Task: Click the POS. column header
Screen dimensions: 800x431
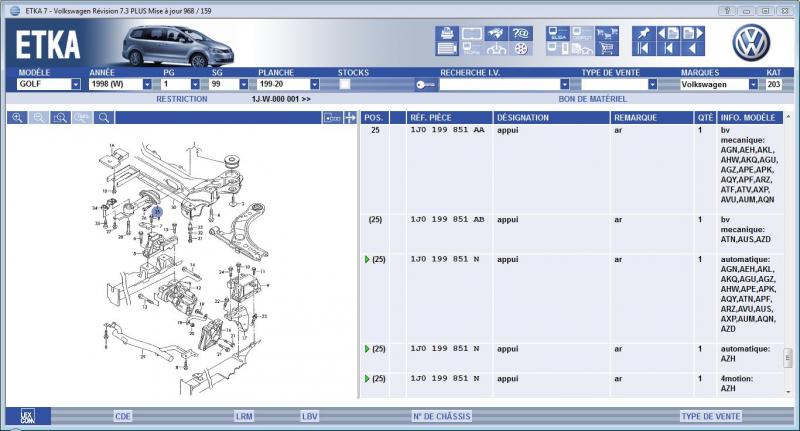Action: pyautogui.click(x=374, y=118)
